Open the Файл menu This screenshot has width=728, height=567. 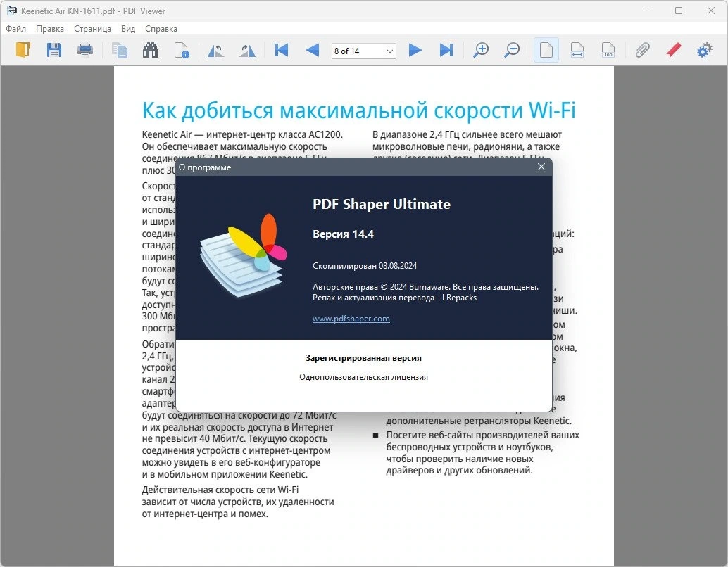click(15, 29)
